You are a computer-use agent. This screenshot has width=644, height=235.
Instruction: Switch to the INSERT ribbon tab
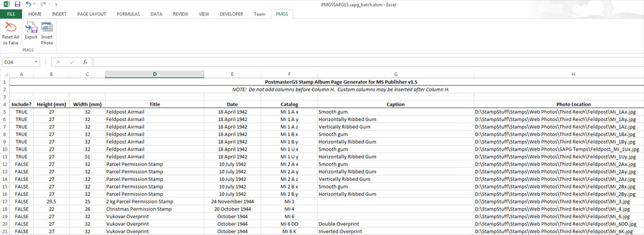59,14
